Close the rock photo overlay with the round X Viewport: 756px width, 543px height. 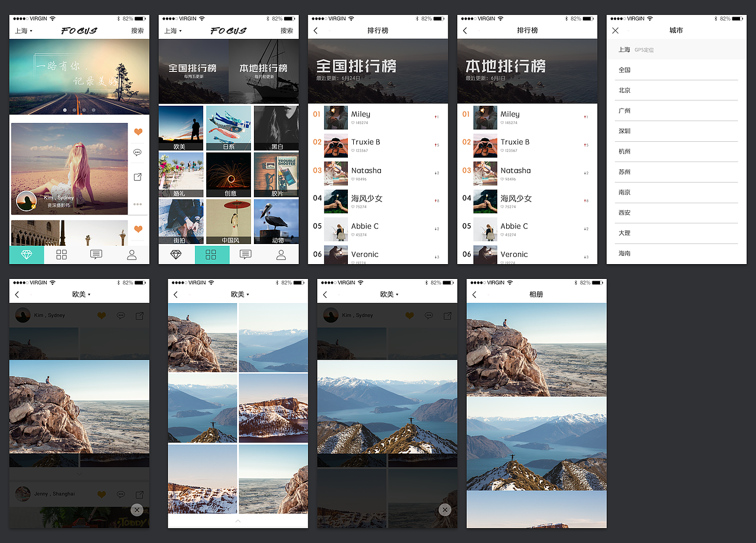137,510
